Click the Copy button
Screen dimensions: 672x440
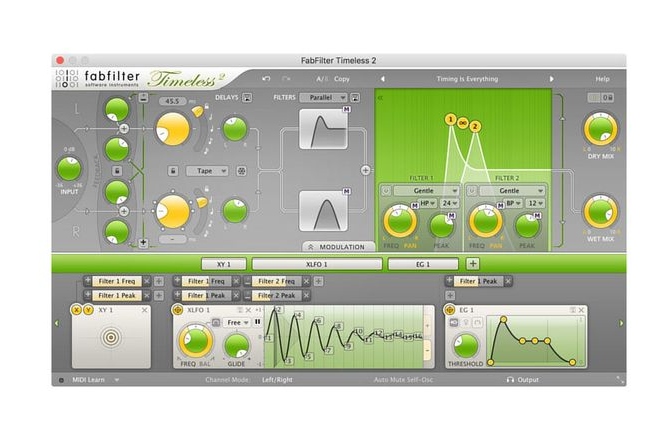pos(342,79)
